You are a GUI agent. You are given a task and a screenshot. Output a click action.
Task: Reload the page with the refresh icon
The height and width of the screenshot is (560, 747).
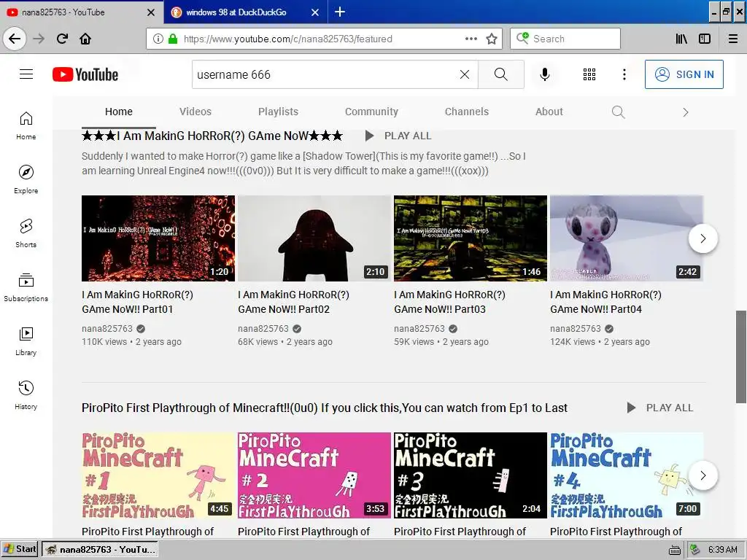62,39
